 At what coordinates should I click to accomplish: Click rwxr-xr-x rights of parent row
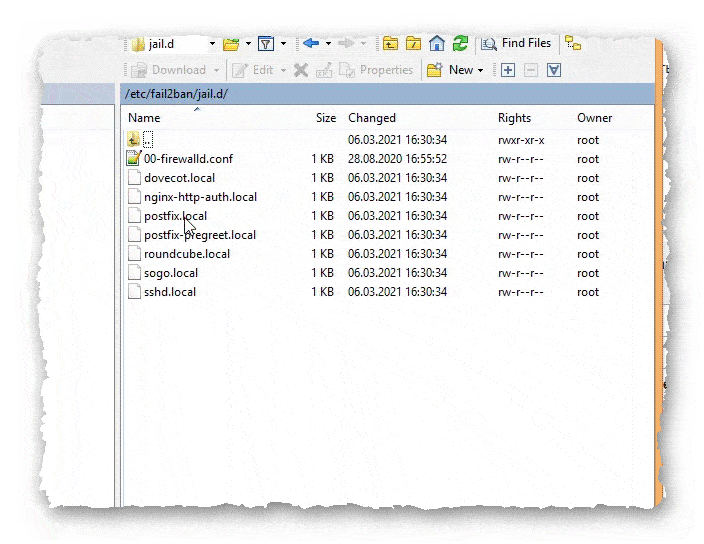point(521,140)
